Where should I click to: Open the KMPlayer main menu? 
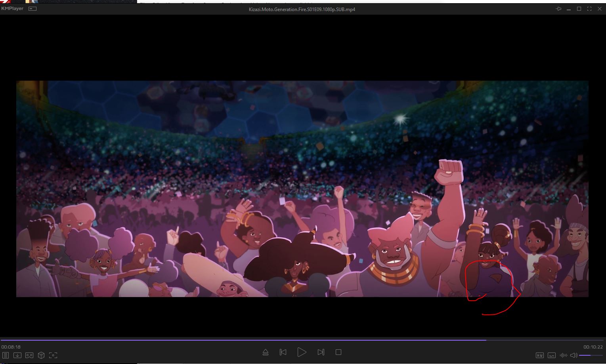point(12,9)
